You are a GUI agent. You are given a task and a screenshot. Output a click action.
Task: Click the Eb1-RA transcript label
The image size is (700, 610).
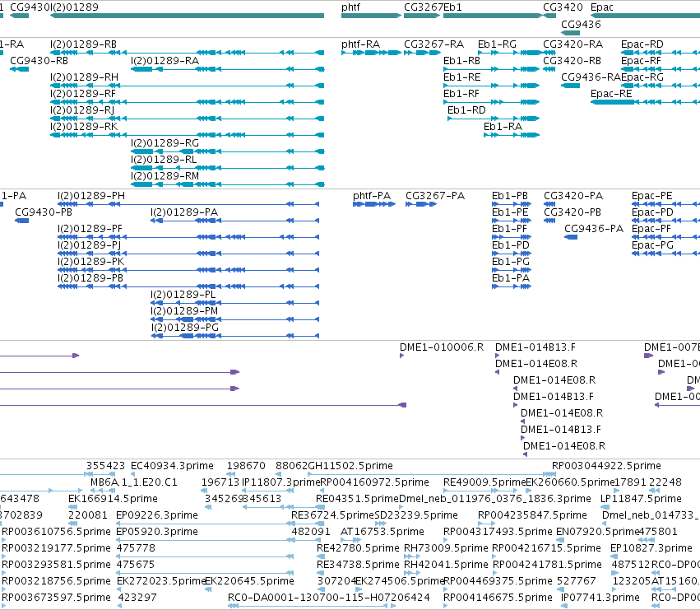point(503,127)
